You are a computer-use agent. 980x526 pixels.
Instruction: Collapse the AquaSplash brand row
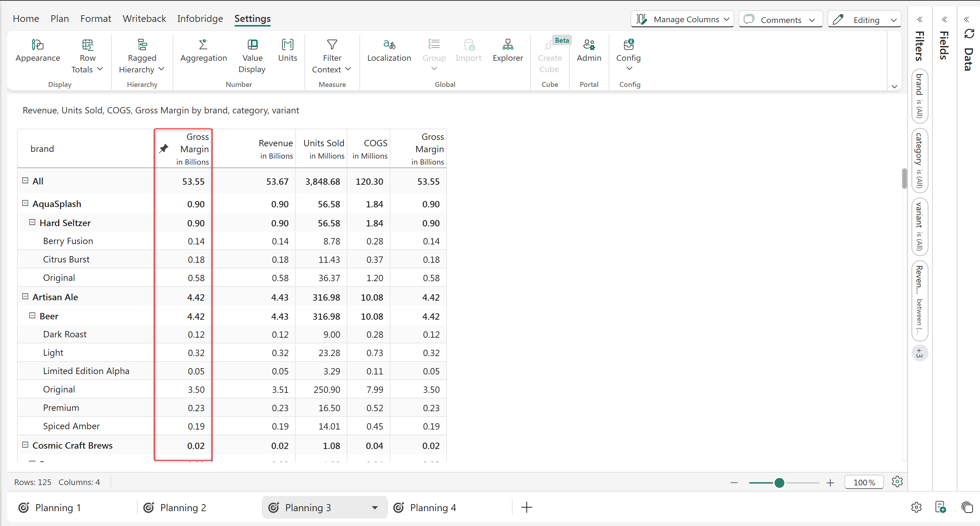(x=25, y=203)
